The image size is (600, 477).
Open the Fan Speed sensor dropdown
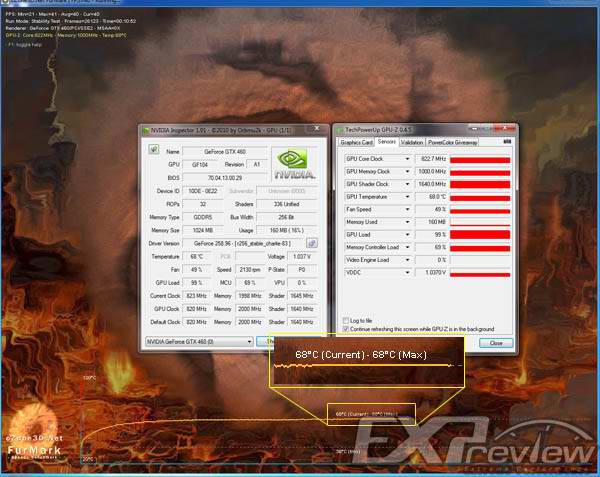[x=408, y=209]
